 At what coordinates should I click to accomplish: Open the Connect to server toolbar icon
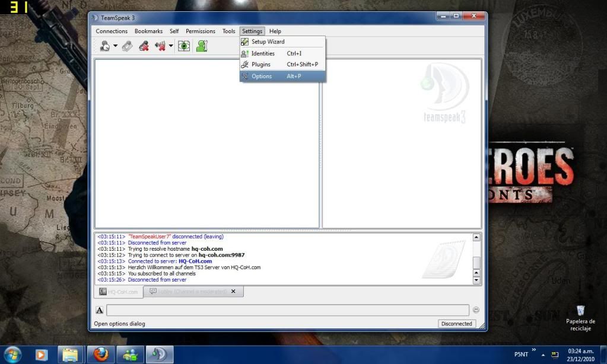pyautogui.click(x=104, y=46)
